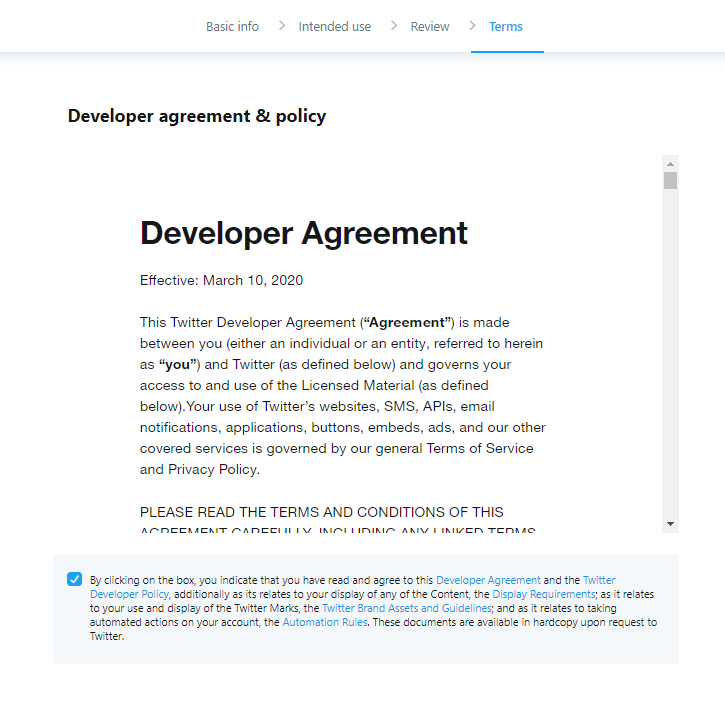Viewport: 725px width, 709px height.
Task: Click chevron between Basic info and Intended use
Action: 281,26
